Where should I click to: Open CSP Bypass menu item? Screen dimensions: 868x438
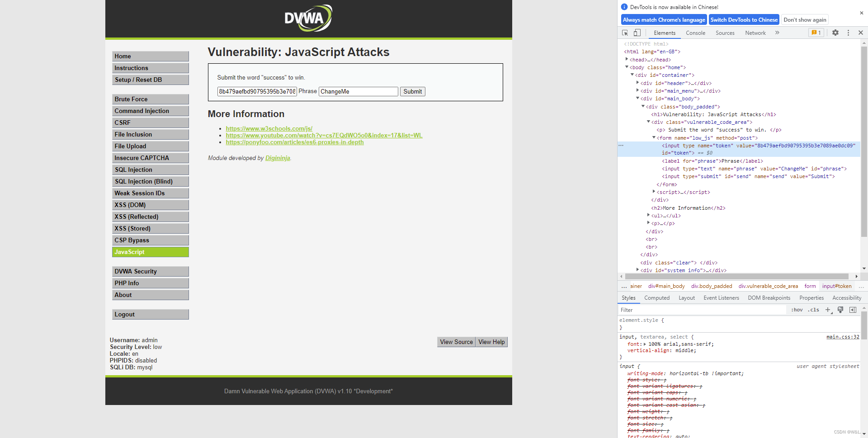(151, 240)
